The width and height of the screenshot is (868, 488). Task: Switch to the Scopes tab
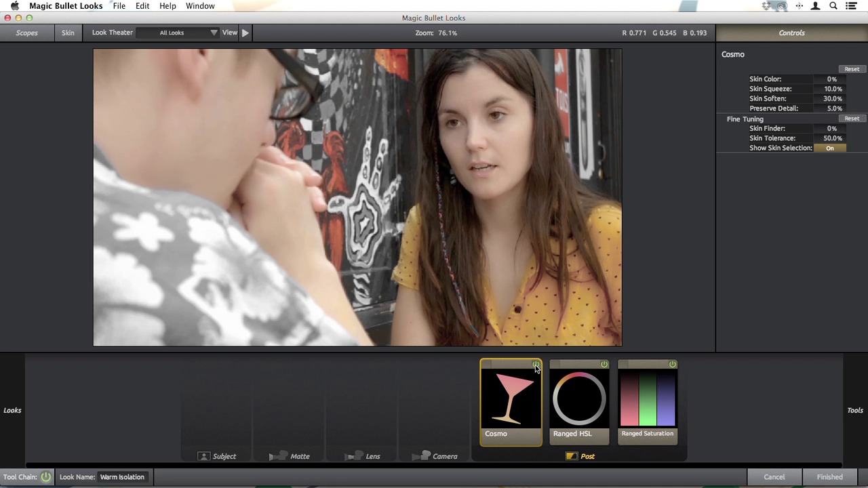click(27, 33)
